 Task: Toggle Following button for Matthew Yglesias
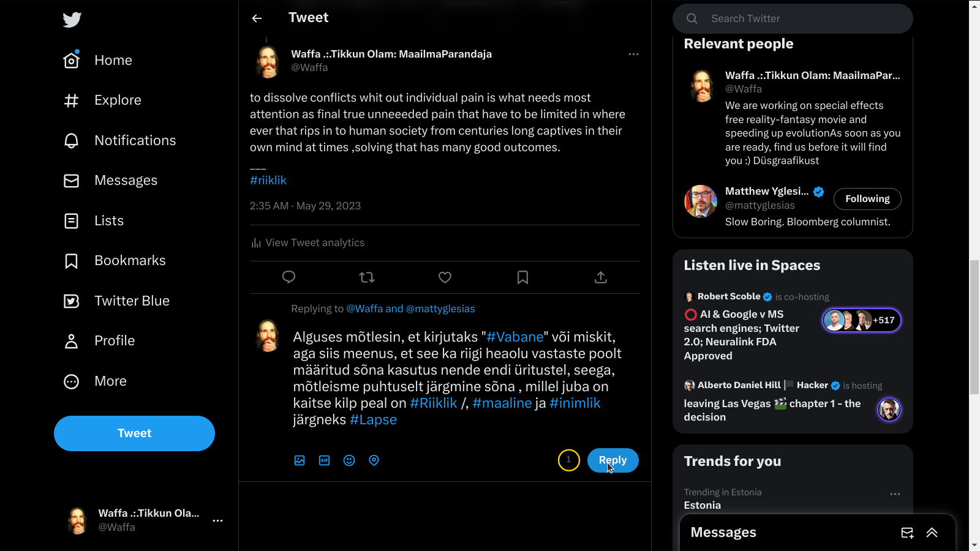[867, 199]
